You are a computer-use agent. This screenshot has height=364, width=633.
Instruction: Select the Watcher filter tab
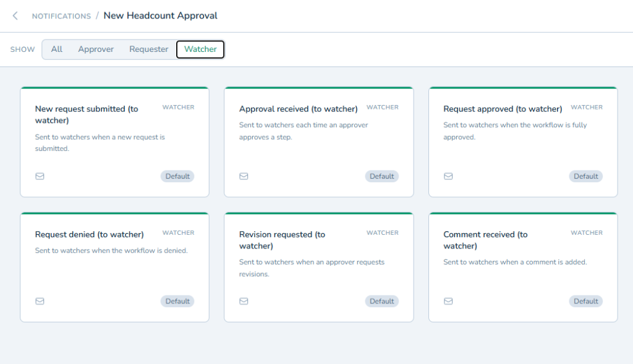tap(200, 49)
